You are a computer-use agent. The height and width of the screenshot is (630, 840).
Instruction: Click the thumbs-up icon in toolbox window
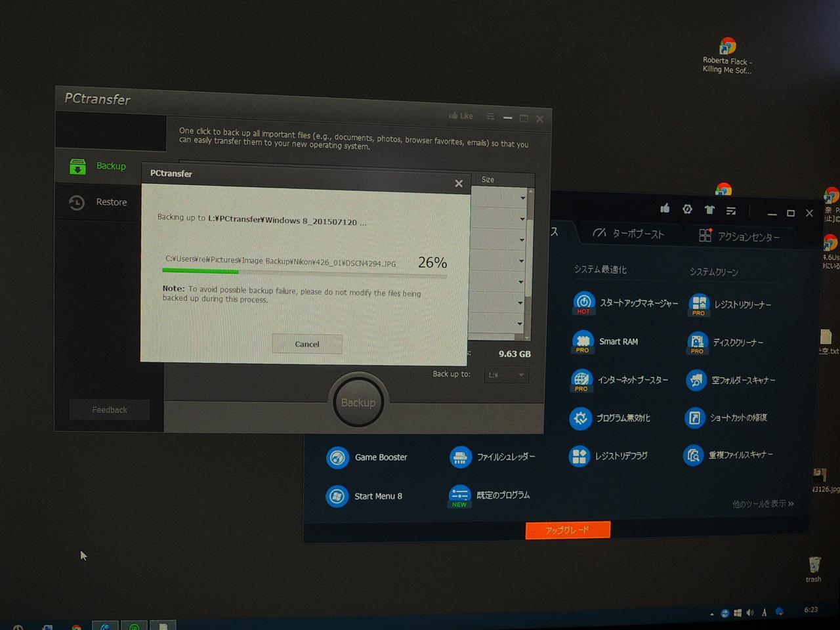click(665, 208)
